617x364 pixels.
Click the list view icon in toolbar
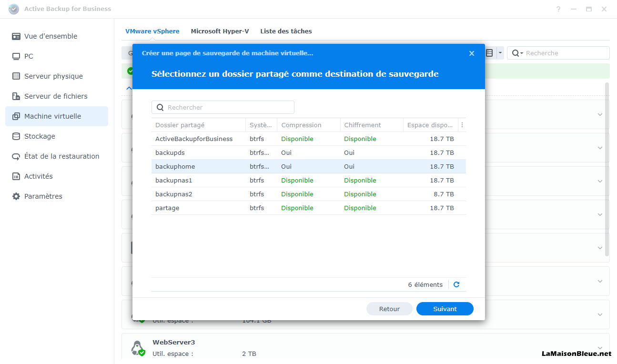click(x=489, y=53)
